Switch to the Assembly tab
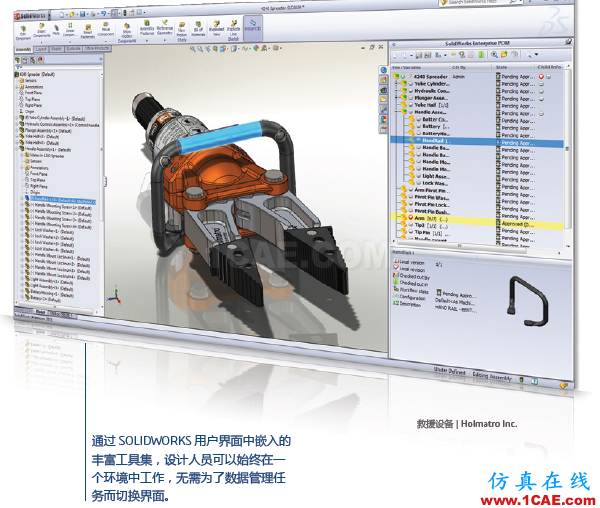Viewport: 600px width, 508px height. click(23, 49)
